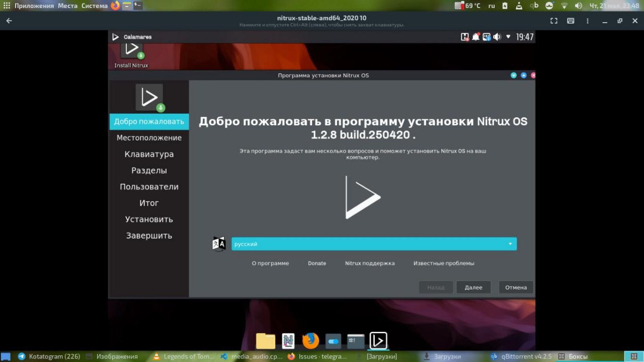The width and height of the screenshot is (644, 362).
Task: Open Nitrux поддержка link
Action: coord(370,263)
